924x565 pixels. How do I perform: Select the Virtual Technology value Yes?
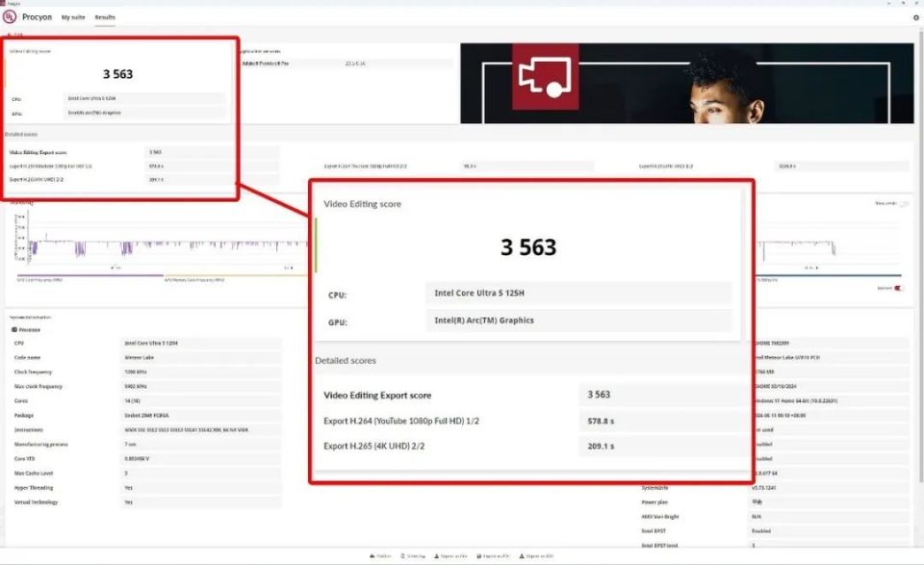pyautogui.click(x=200, y=502)
